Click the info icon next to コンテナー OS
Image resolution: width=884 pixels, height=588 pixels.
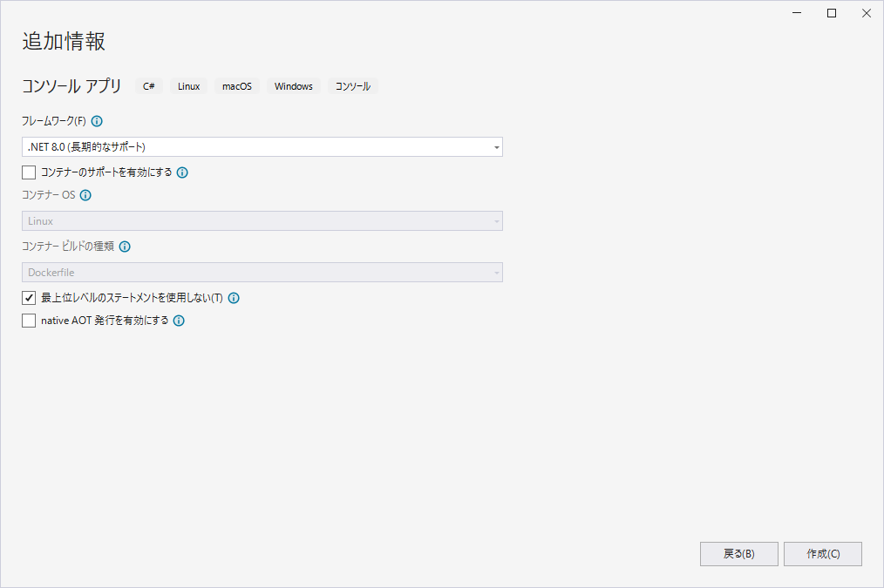point(85,195)
